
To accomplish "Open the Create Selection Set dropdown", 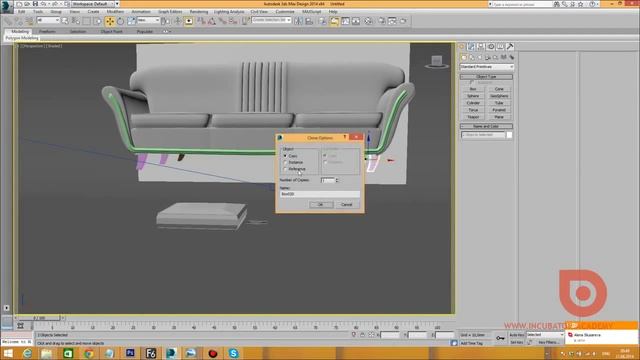I will click(271, 20).
